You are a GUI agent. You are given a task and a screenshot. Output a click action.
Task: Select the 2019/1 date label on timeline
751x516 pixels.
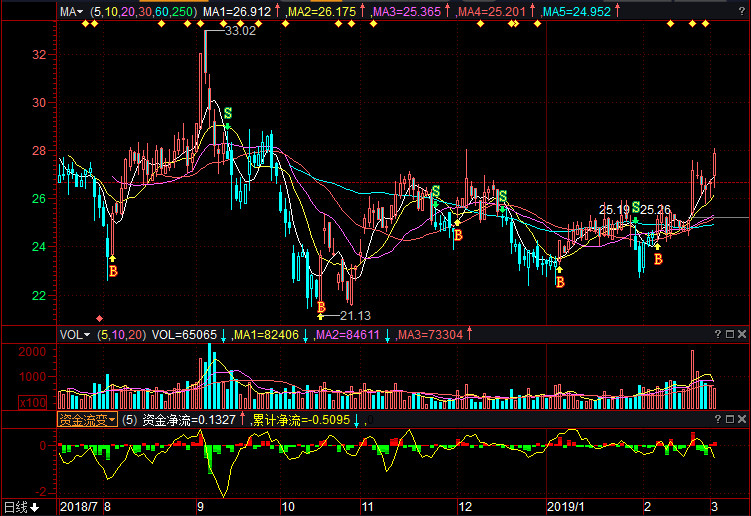click(565, 507)
